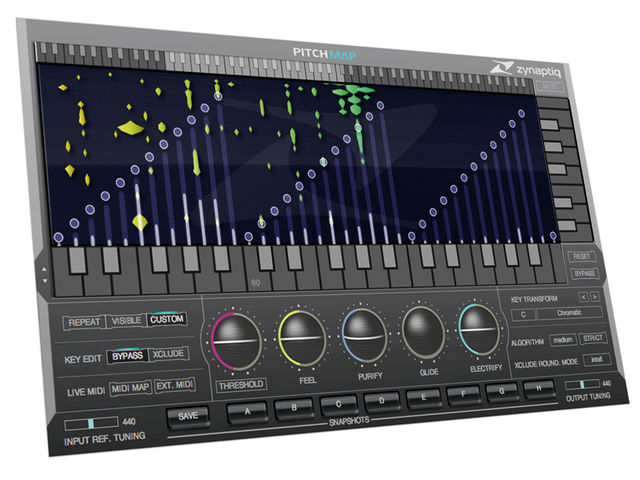Click the keyboard shift-down arrow left of the piano
The height and width of the screenshot is (480, 640).
coord(44,281)
